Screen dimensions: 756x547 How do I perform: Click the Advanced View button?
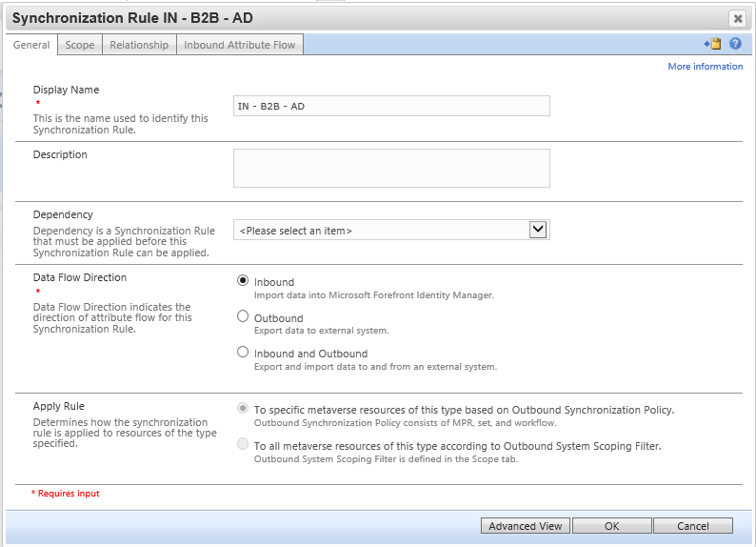[525, 526]
